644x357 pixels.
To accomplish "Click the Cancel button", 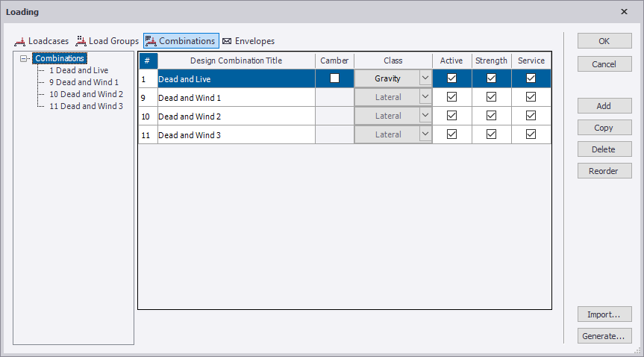I will [604, 64].
